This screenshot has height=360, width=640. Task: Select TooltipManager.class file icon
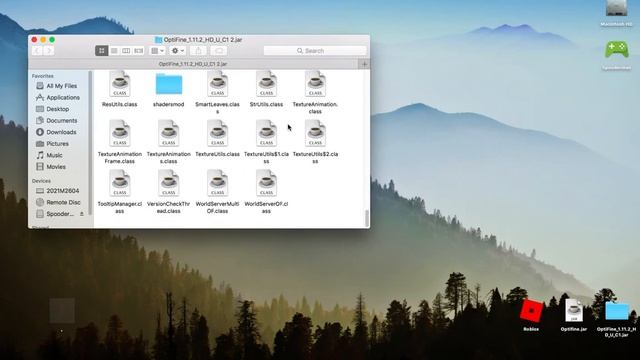click(120, 183)
